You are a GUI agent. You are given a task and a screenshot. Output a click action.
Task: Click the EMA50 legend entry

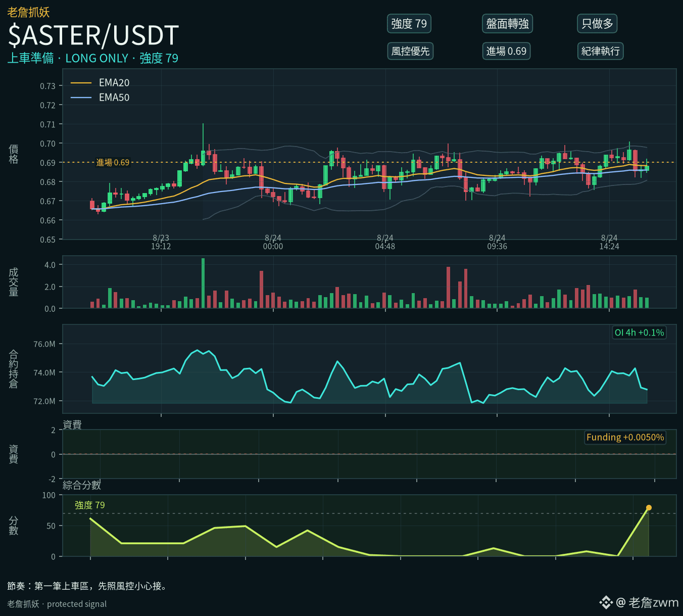click(100, 98)
